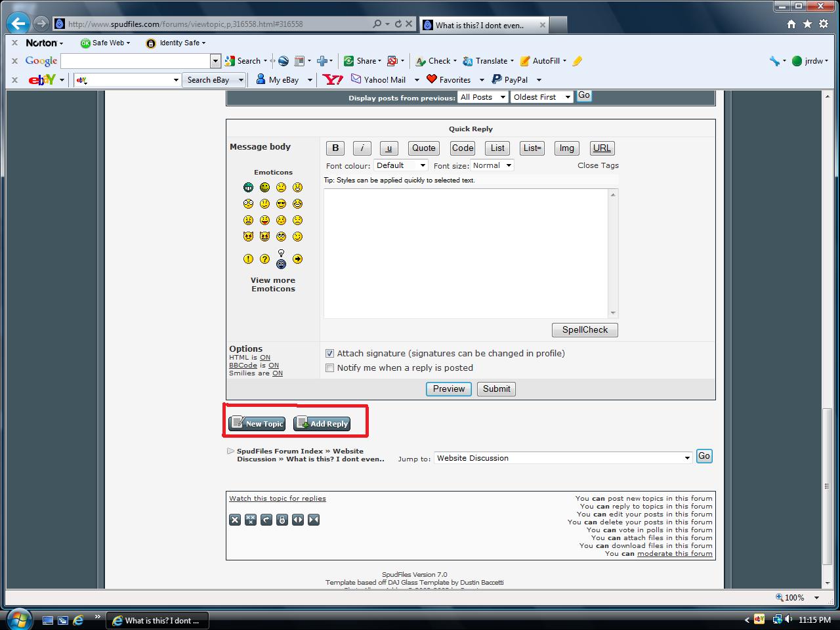Click the Watch this topic for replies link

[278, 499]
